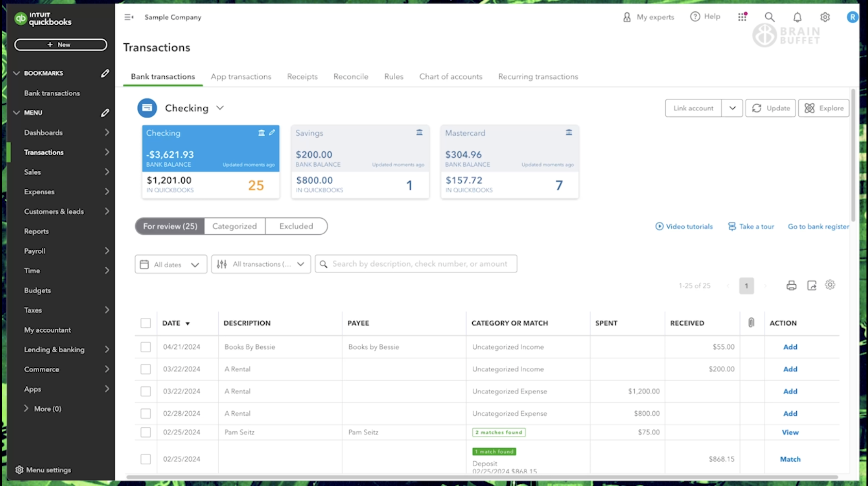The height and width of the screenshot is (486, 868).
Task: Open the Checking account switcher dropdown
Action: click(x=220, y=108)
